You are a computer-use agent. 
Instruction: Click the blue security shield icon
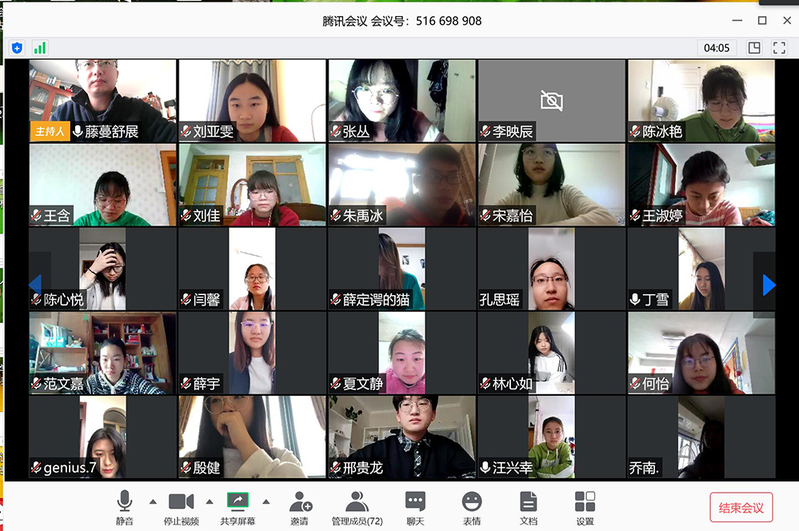pyautogui.click(x=17, y=48)
